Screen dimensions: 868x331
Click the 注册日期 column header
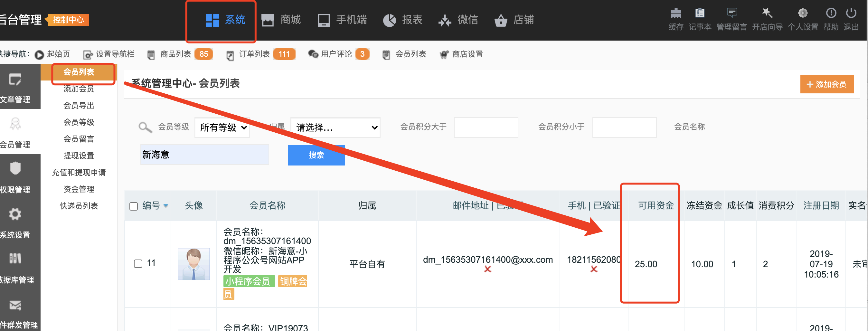tap(821, 206)
